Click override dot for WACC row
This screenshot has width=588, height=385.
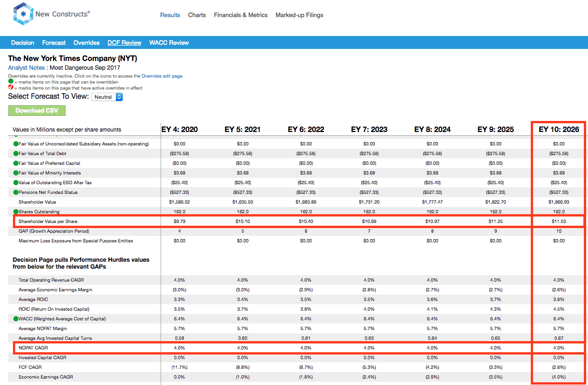[x=16, y=319]
